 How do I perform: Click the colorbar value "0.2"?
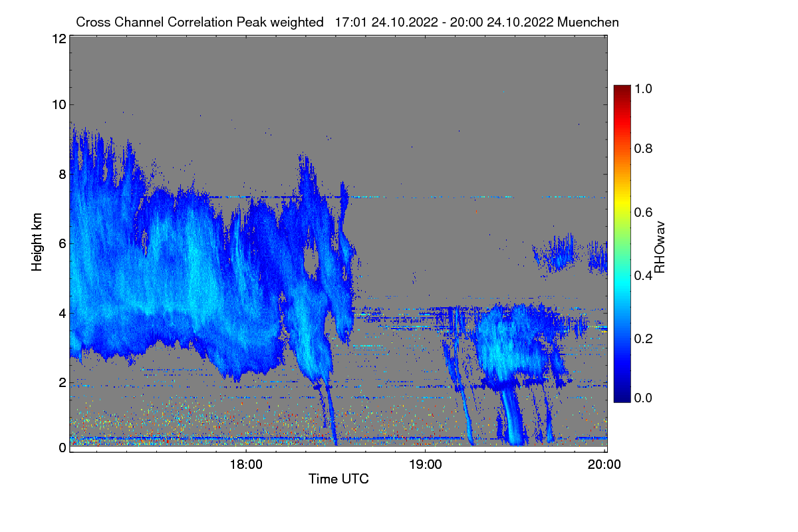644,338
